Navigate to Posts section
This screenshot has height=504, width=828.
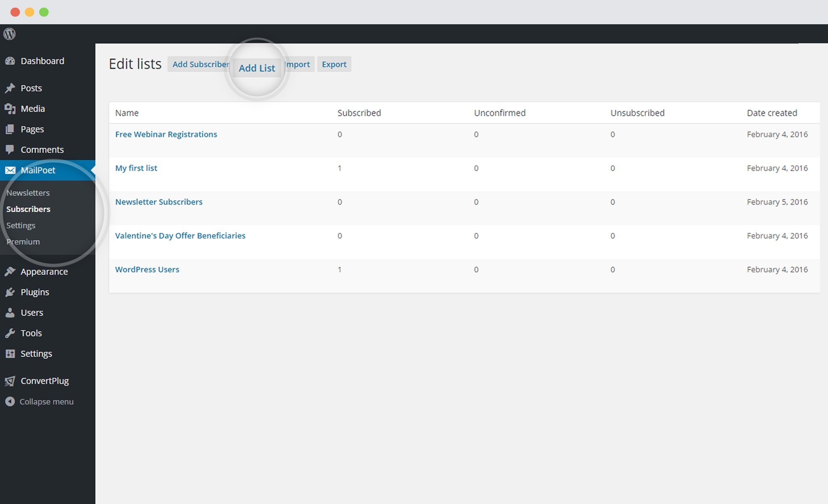point(31,88)
